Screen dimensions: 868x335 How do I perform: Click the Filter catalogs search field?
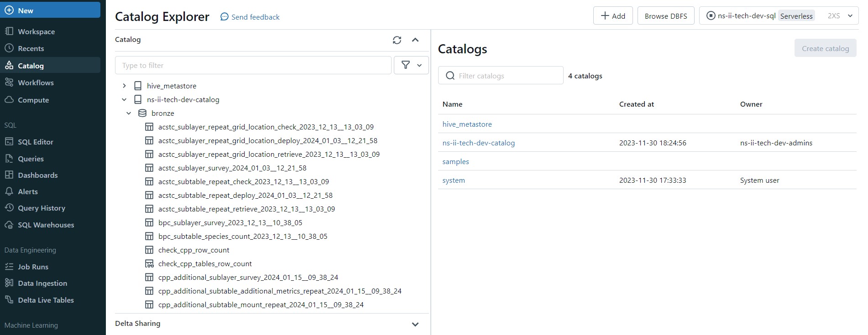point(501,75)
